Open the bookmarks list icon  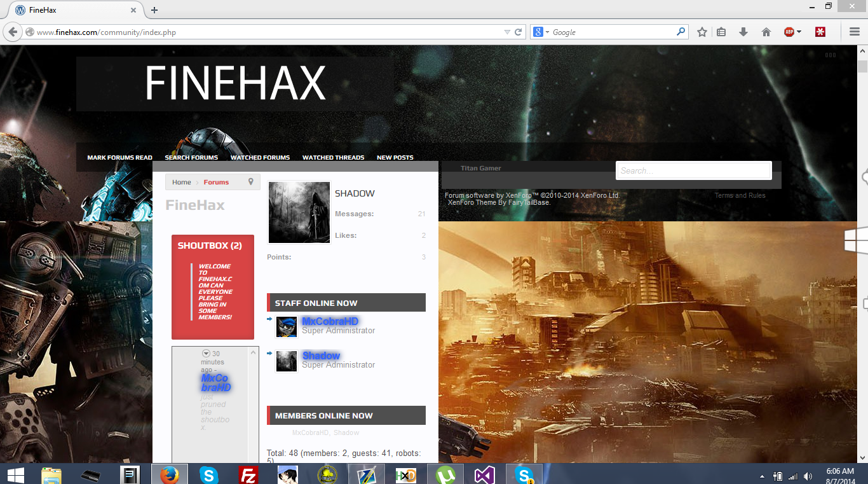(721, 32)
